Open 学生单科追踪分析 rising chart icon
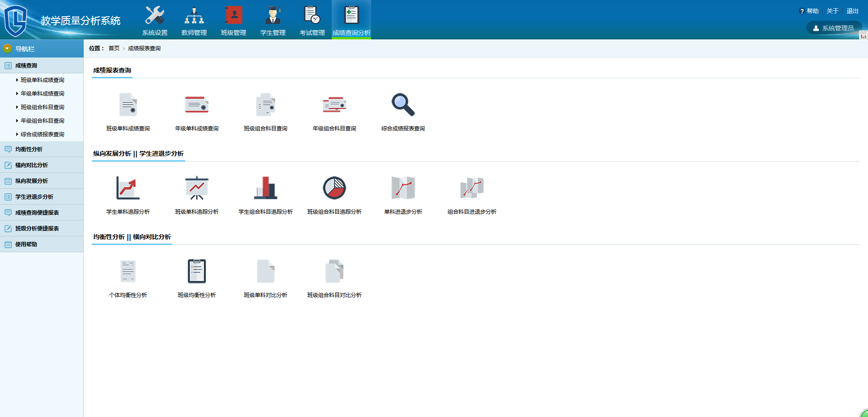This screenshot has width=868, height=417. (128, 188)
